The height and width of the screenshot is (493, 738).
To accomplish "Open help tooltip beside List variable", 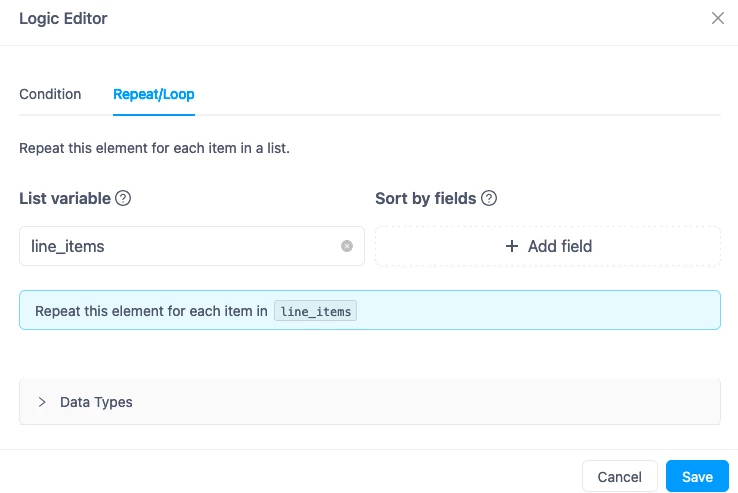I will (x=123, y=198).
